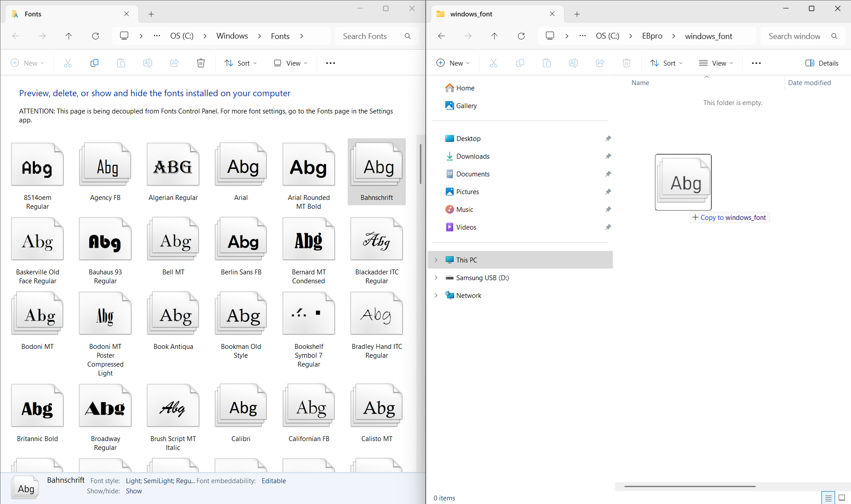Select the Bauhaus 93 Regular font

(x=105, y=251)
